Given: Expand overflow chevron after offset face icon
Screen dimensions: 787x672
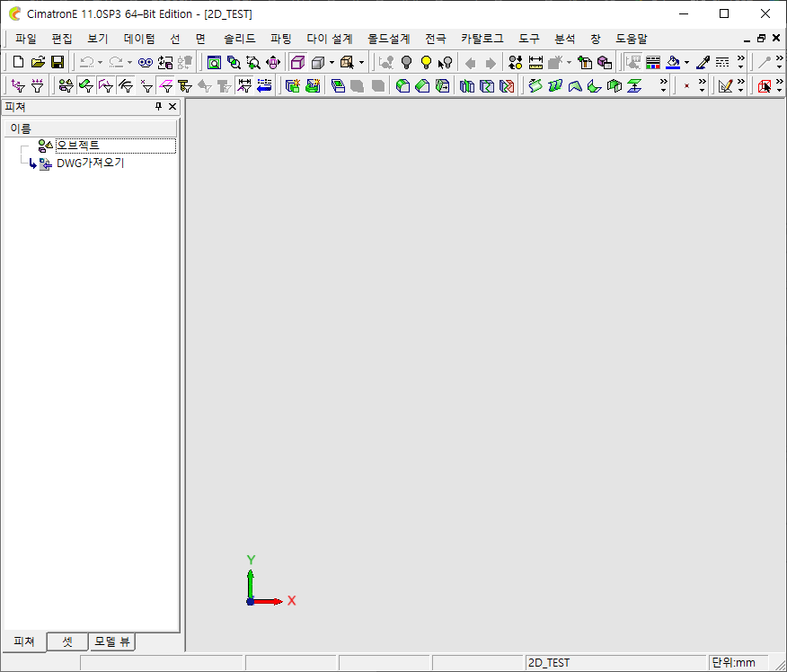Looking at the screenshot, I should click(x=664, y=86).
